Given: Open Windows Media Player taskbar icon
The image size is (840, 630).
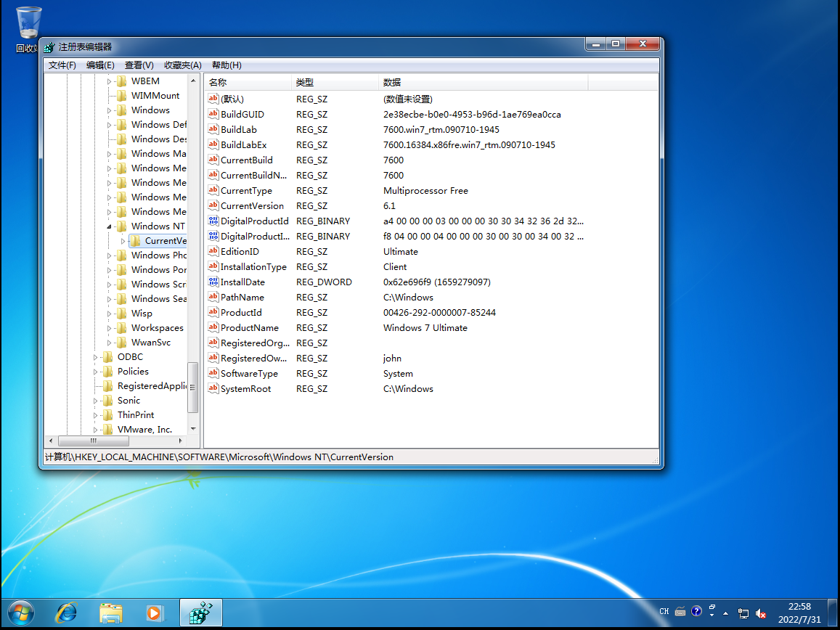Looking at the screenshot, I should (x=155, y=613).
